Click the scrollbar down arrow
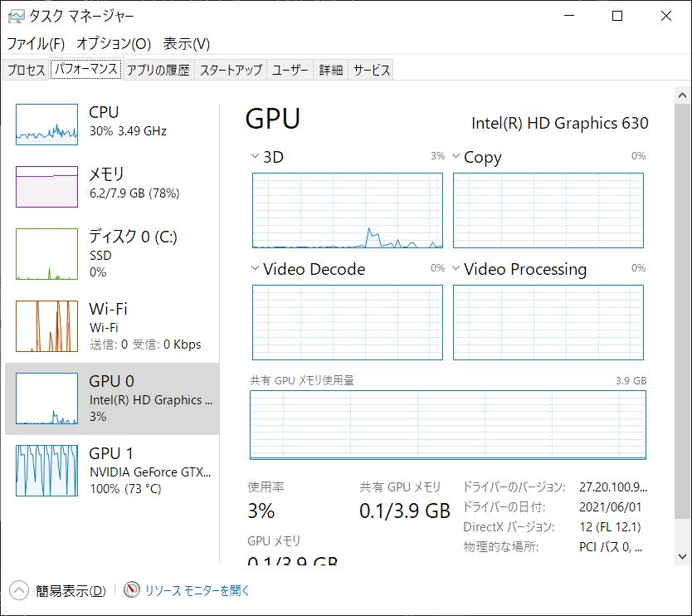The image size is (692, 616). (682, 556)
